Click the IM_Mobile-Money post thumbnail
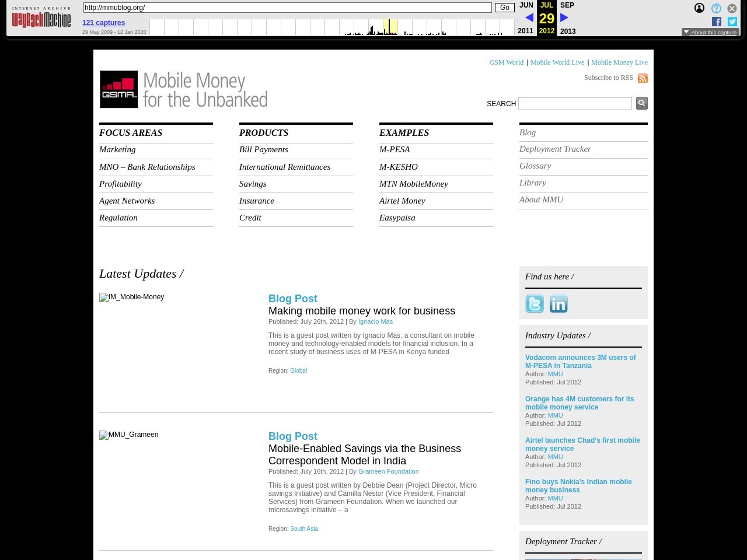747x560 pixels. [x=132, y=297]
